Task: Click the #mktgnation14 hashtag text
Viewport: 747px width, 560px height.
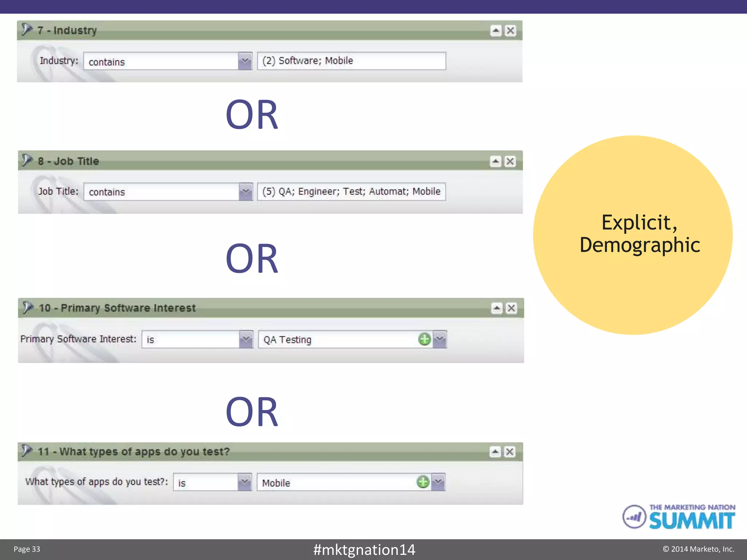Action: click(x=364, y=550)
